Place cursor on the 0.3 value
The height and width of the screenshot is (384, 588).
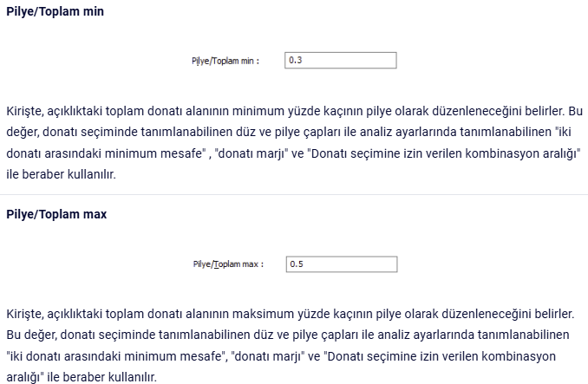pyautogui.click(x=296, y=61)
